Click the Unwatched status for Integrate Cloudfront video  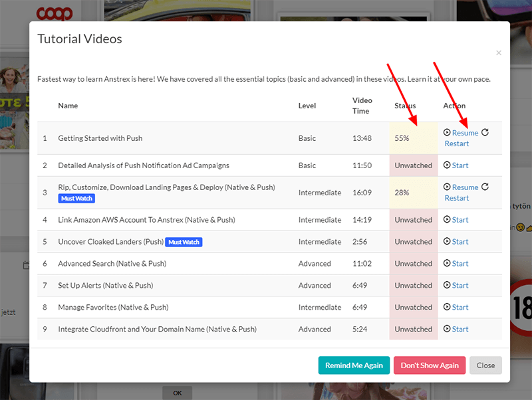(414, 329)
